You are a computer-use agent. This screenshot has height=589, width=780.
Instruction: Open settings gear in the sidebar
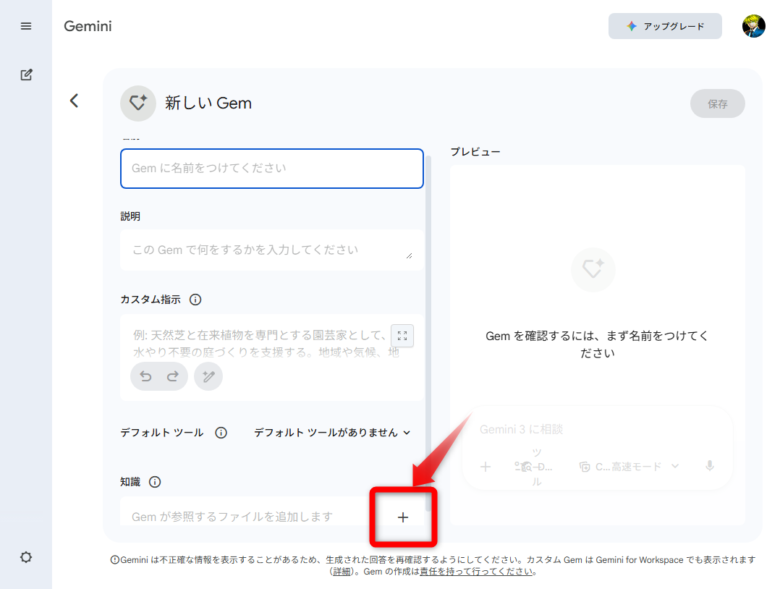26,557
